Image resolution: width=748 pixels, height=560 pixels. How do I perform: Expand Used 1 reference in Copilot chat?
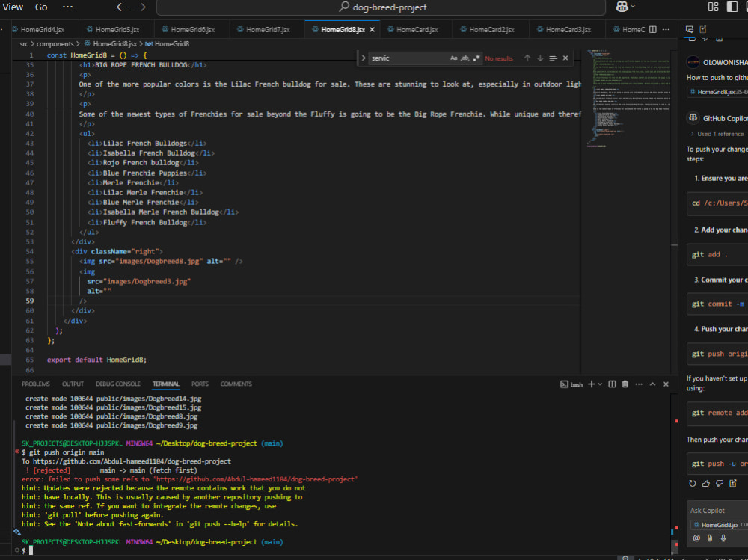tap(717, 134)
